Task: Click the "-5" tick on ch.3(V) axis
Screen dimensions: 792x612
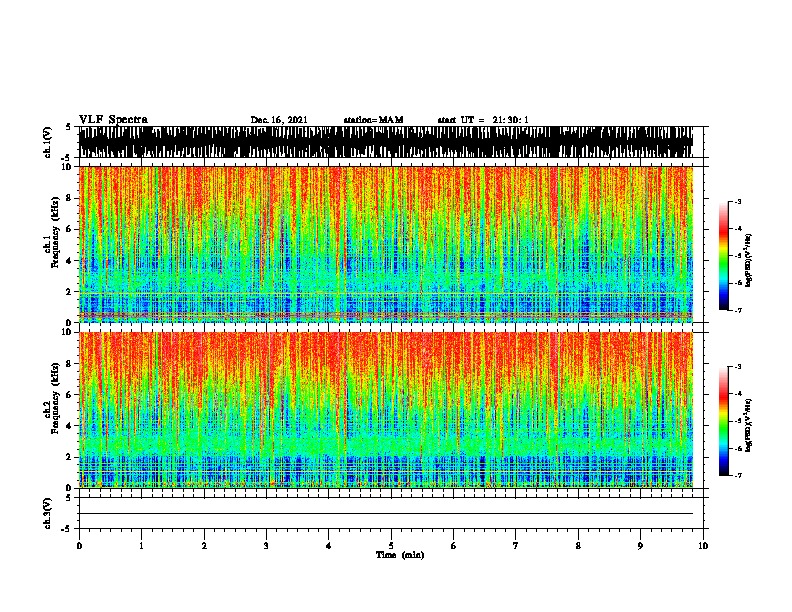Action: click(67, 529)
